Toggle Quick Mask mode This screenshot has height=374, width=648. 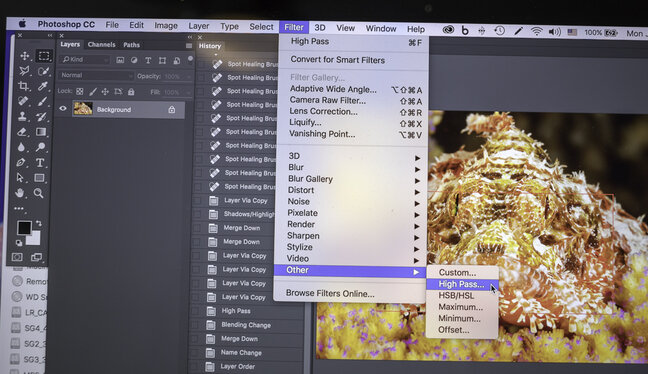pyautogui.click(x=17, y=257)
